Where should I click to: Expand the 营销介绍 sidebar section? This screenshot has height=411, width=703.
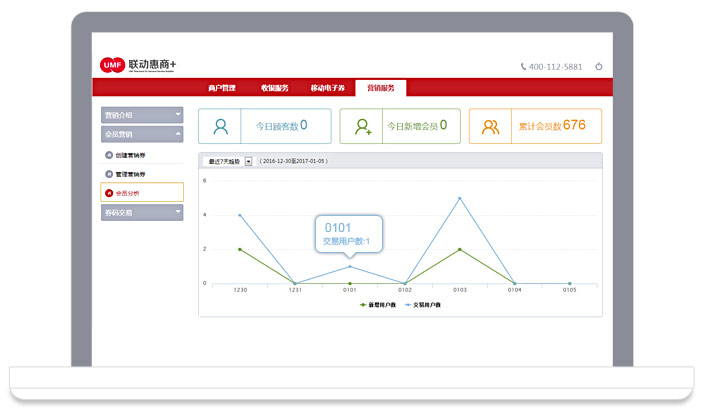pos(142,115)
